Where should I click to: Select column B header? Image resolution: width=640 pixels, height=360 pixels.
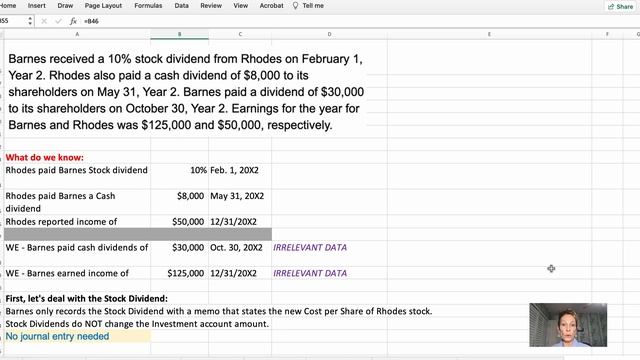pyautogui.click(x=179, y=35)
